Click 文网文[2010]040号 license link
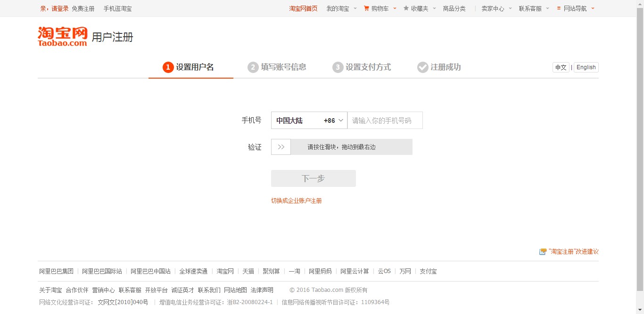The width and height of the screenshot is (644, 314). tap(123, 302)
